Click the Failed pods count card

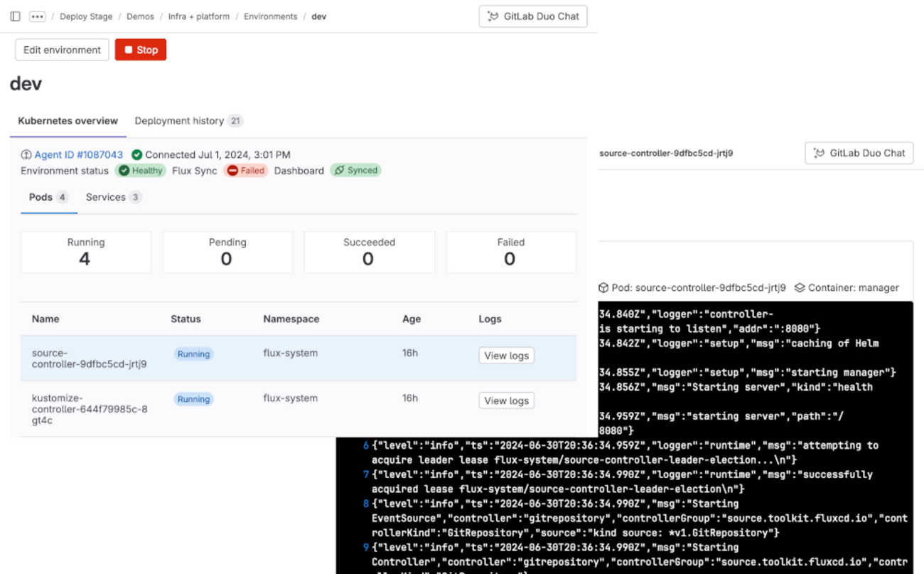coord(510,252)
